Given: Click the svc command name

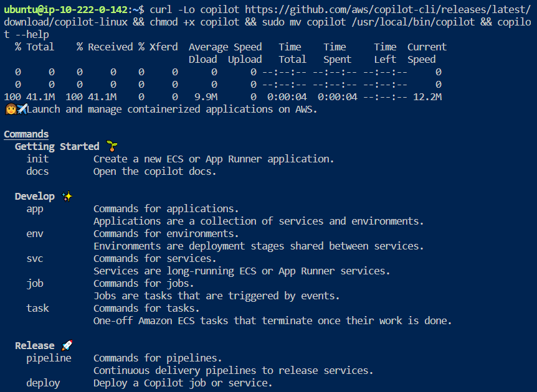Looking at the screenshot, I should pyautogui.click(x=35, y=259).
